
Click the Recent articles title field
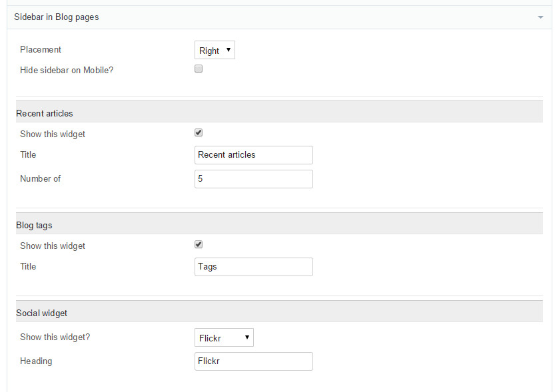254,155
